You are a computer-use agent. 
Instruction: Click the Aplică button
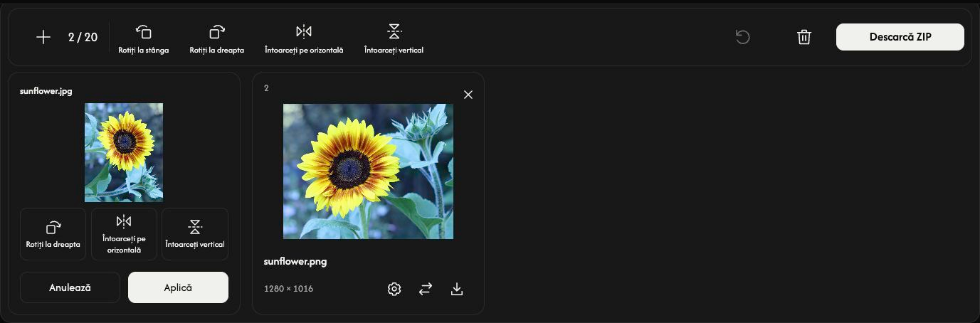pos(178,287)
